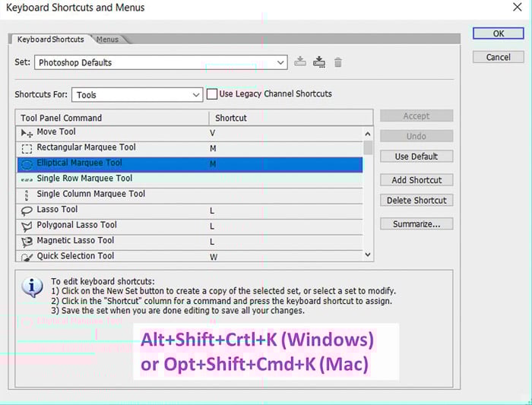Click the Summarize... button
The width and height of the screenshot is (532, 405).
[416, 224]
